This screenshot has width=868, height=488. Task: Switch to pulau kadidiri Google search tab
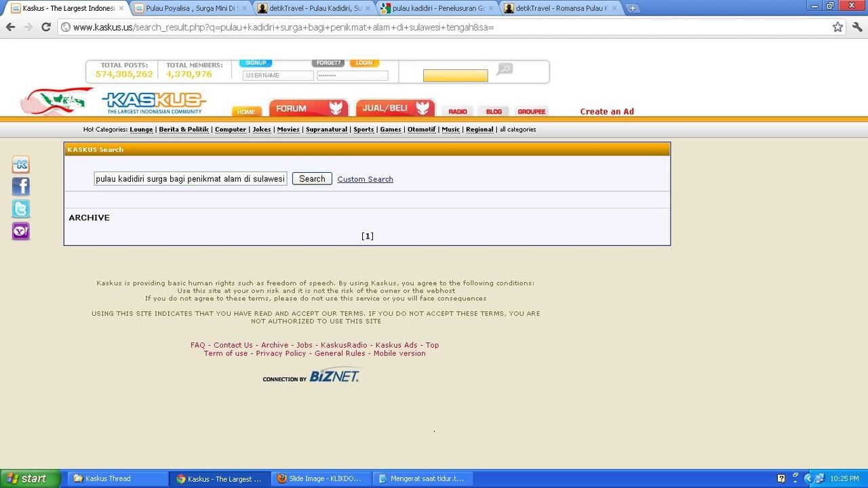(x=438, y=8)
